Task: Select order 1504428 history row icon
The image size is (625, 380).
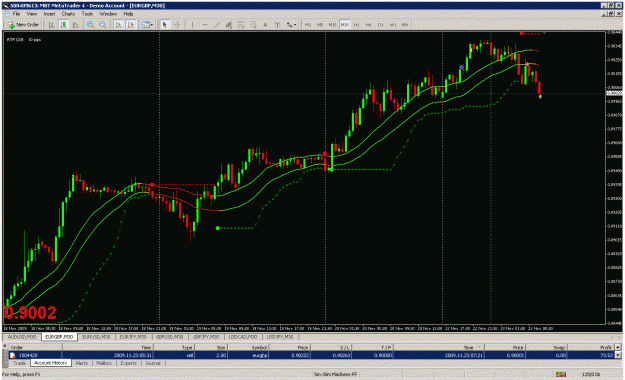Action: coord(13,355)
